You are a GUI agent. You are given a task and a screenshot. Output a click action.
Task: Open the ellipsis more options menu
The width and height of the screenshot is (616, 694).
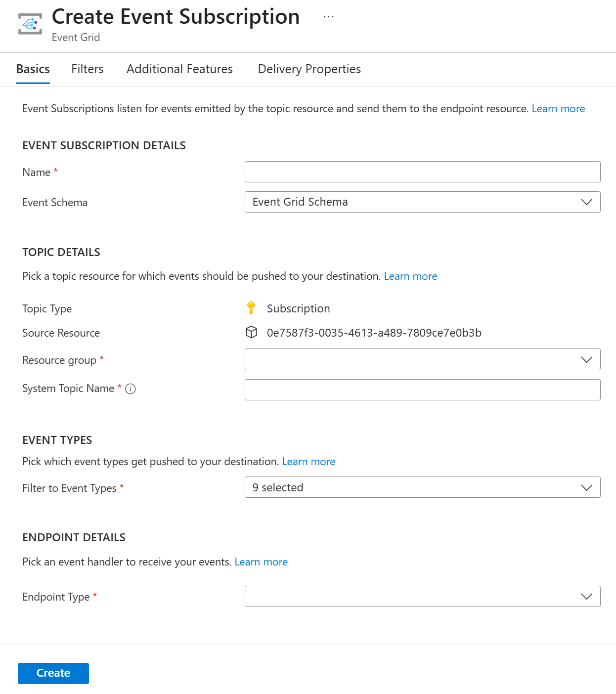click(329, 17)
